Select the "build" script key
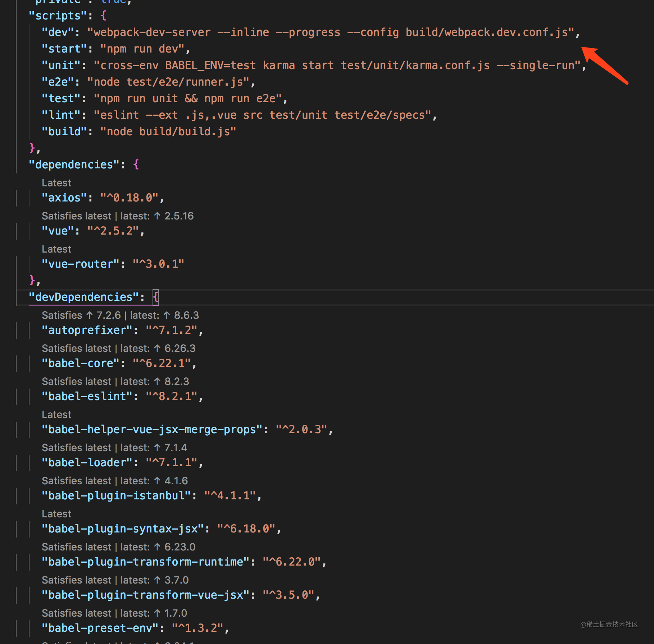 [x=64, y=132]
